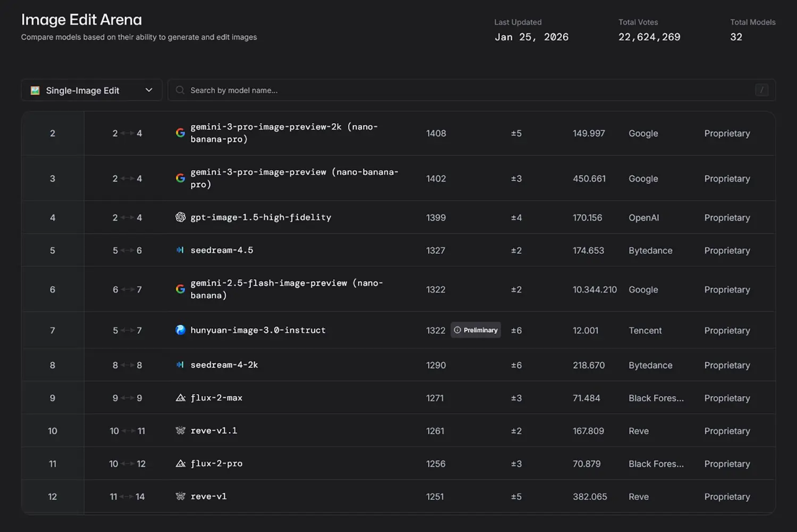Open the Single-Image Edit dropdown

91,90
